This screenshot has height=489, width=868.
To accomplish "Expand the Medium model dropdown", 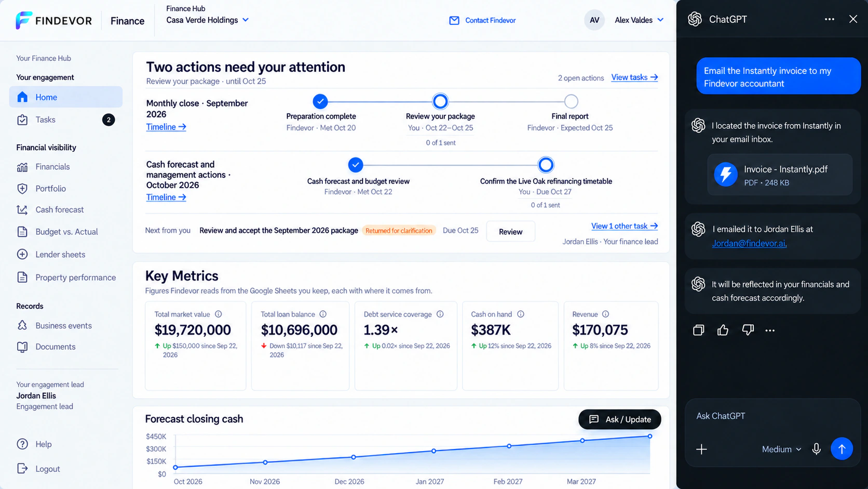I will click(781, 449).
